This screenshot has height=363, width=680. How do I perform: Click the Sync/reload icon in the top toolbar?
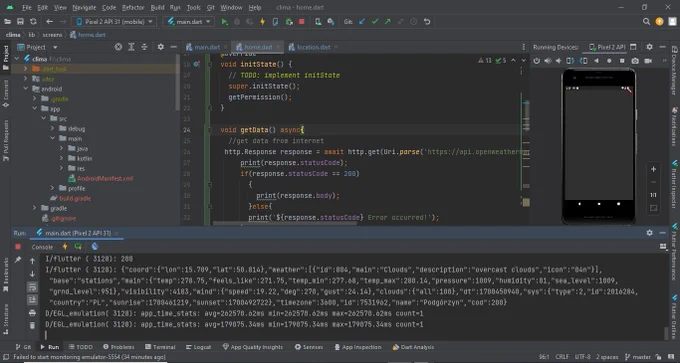click(x=33, y=22)
